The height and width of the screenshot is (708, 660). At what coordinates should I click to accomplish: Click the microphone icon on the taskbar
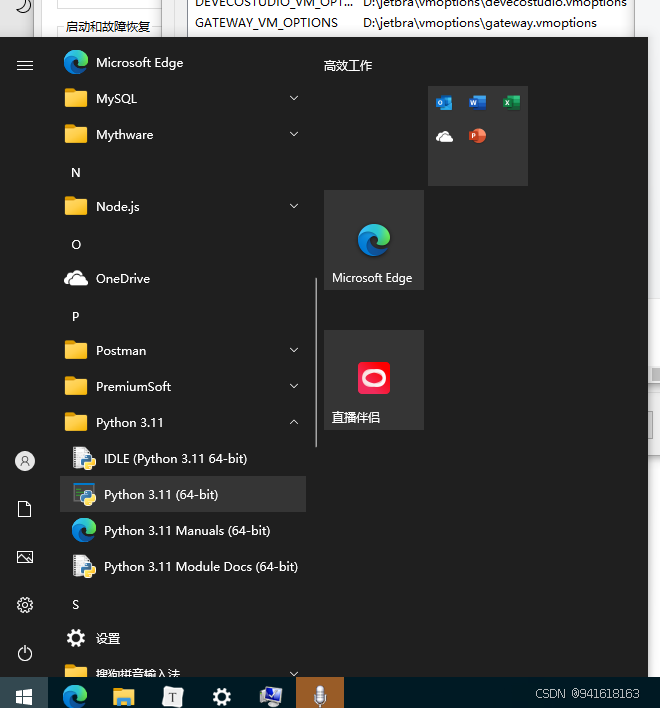coord(320,695)
